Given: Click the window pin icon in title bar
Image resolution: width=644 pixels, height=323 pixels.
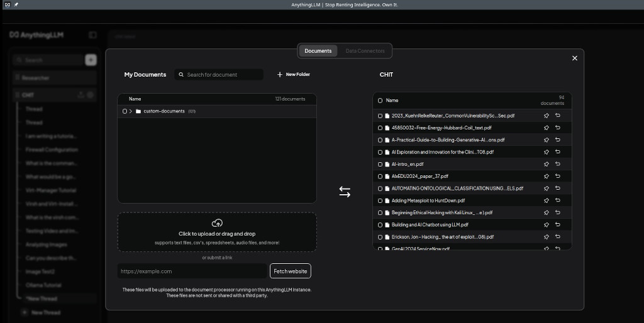Looking at the screenshot, I should click(16, 4).
